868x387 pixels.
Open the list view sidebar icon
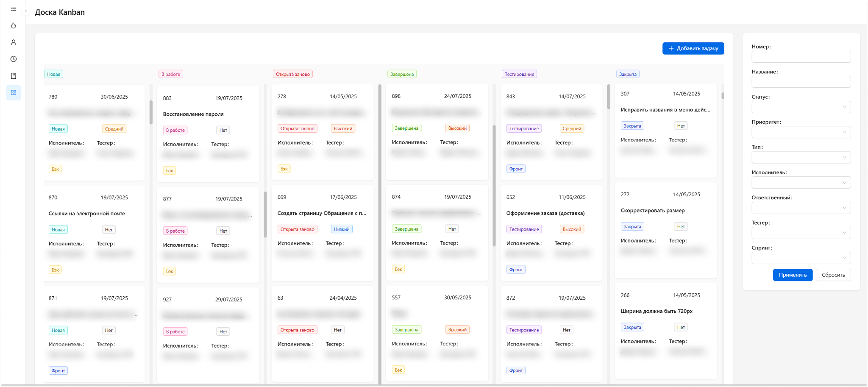(x=14, y=9)
